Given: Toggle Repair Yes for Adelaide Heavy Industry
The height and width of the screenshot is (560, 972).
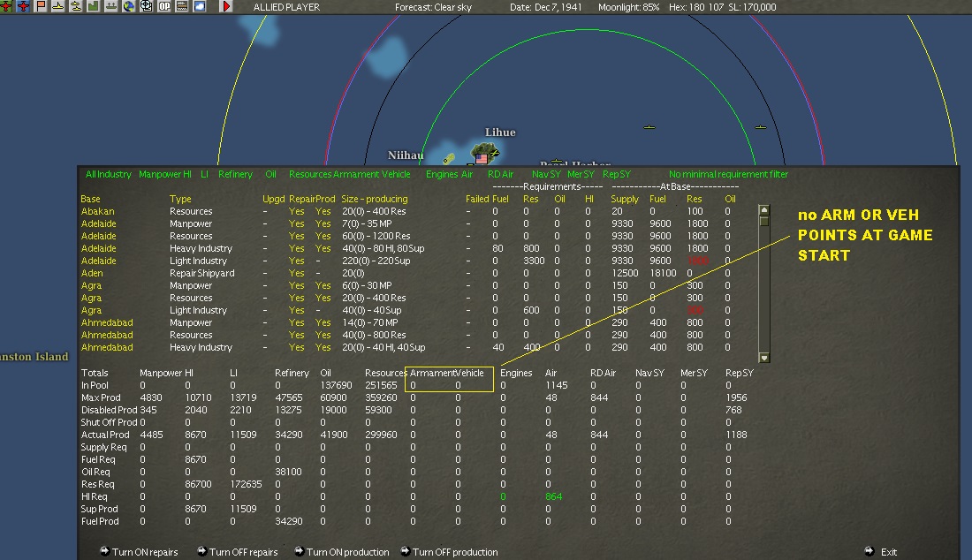Looking at the screenshot, I should coord(296,248).
